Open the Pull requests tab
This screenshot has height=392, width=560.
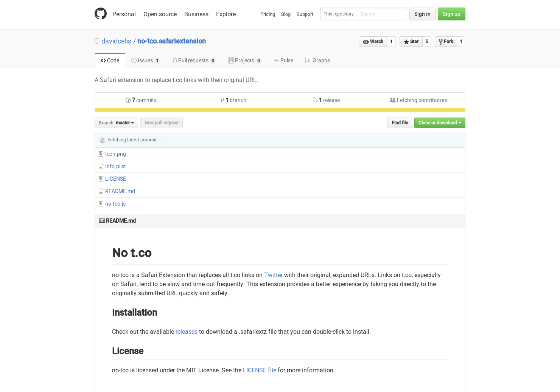tap(194, 60)
